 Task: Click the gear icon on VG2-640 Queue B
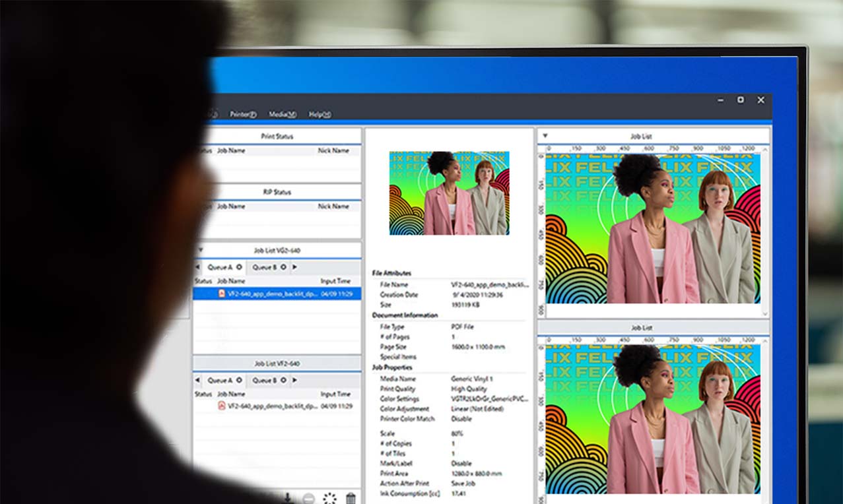[283, 267]
